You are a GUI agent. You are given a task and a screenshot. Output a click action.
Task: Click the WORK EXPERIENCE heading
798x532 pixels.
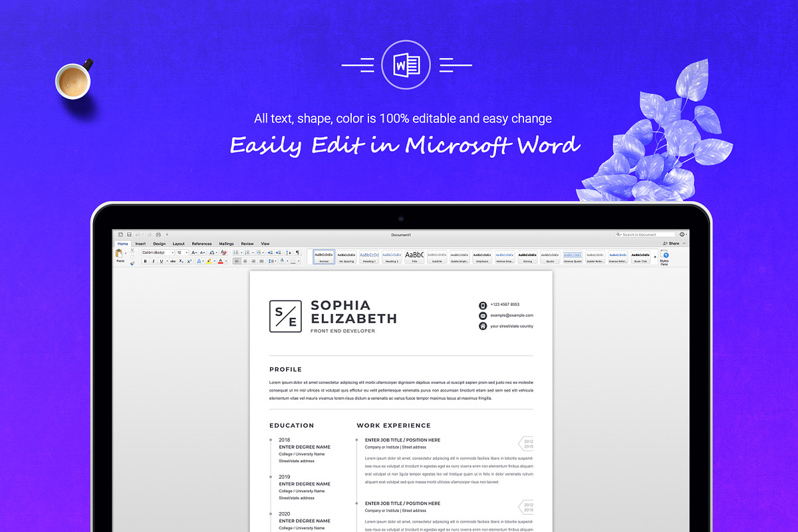pyautogui.click(x=394, y=426)
